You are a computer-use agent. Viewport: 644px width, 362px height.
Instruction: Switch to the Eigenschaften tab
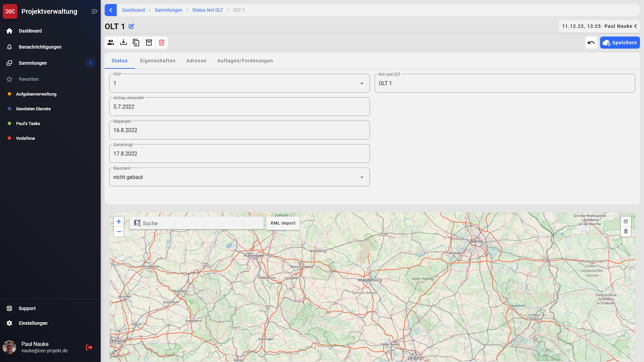point(158,61)
